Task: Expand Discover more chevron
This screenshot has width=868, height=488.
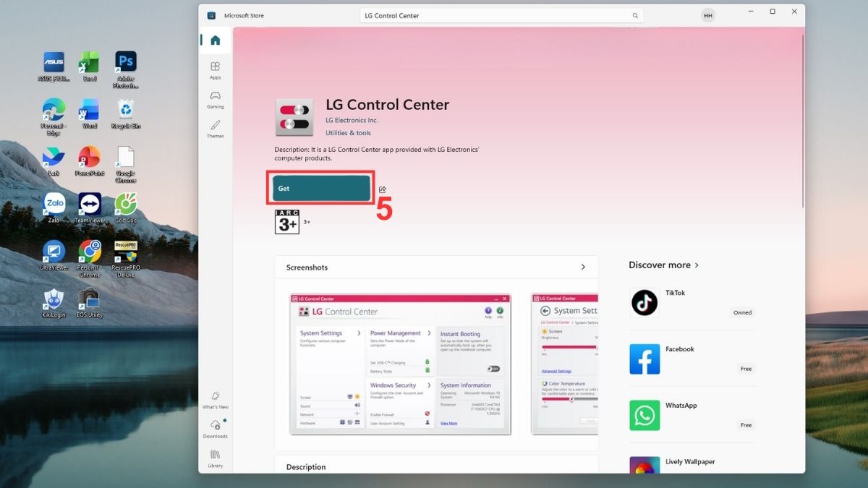Action: click(697, 265)
